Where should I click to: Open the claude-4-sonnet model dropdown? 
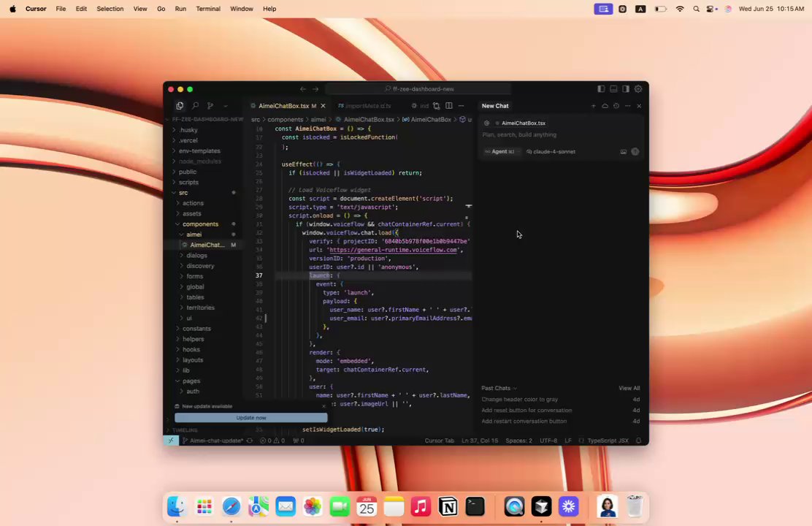coord(551,152)
